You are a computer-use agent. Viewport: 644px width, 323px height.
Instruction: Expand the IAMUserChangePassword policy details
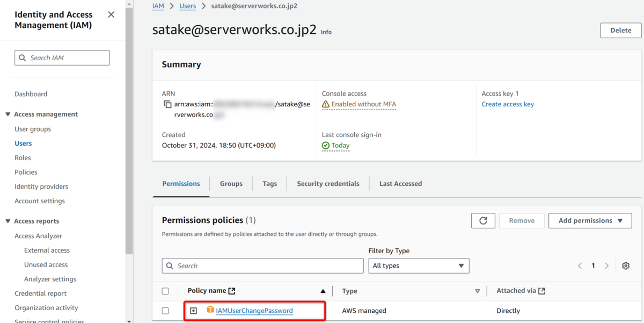tap(194, 311)
